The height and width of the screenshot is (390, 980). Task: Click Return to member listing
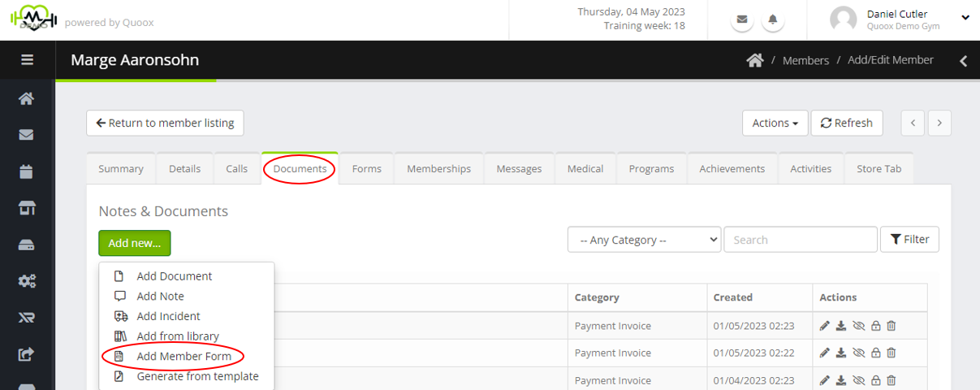point(165,123)
